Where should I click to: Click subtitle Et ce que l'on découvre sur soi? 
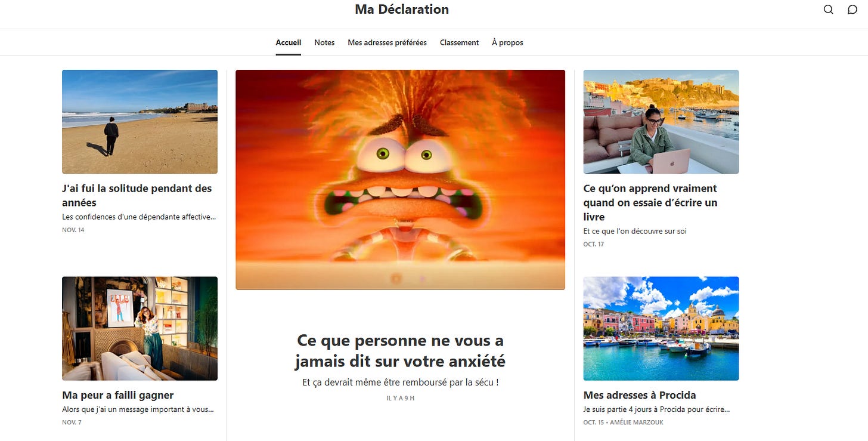pyautogui.click(x=635, y=231)
